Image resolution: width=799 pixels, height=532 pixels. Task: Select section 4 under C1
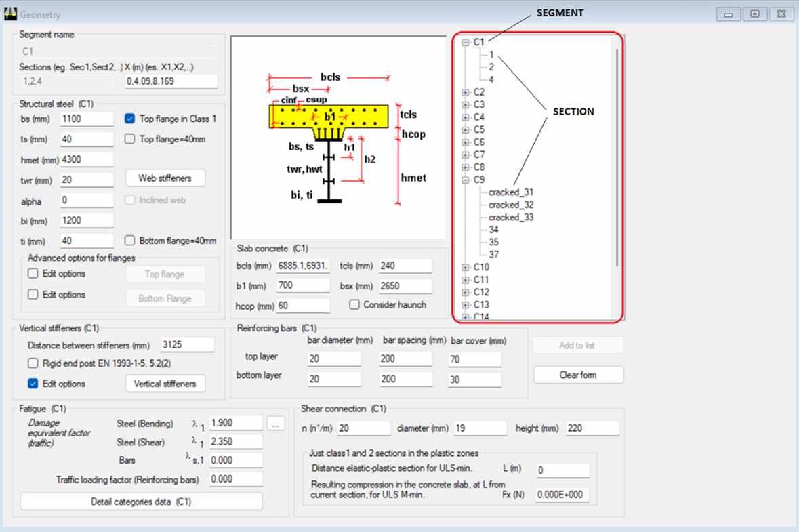click(491, 79)
